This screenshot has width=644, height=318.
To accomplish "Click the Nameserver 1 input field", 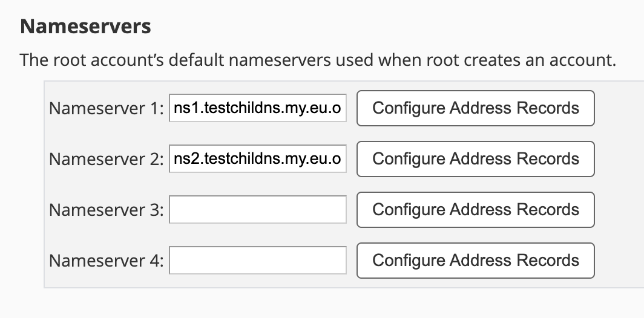I will pos(258,108).
